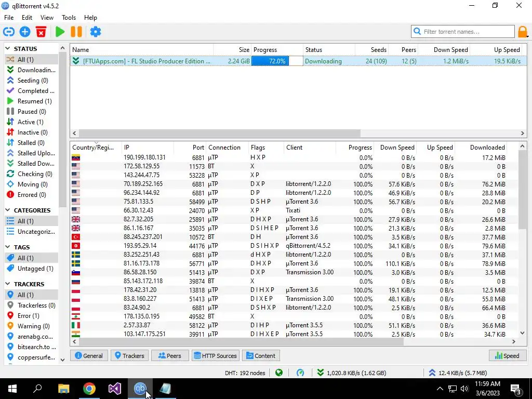
Task: Select the Checking (0) status filter
Action: coord(32,174)
